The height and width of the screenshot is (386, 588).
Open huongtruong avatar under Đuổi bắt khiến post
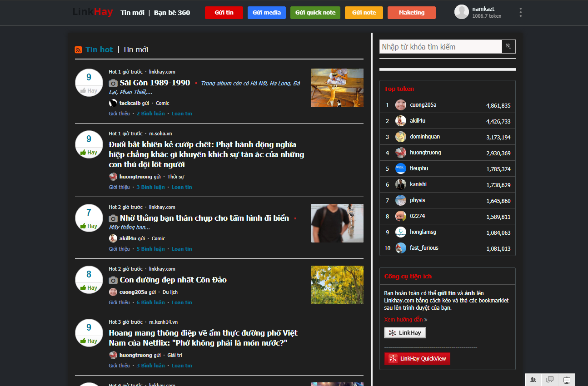[x=113, y=177]
